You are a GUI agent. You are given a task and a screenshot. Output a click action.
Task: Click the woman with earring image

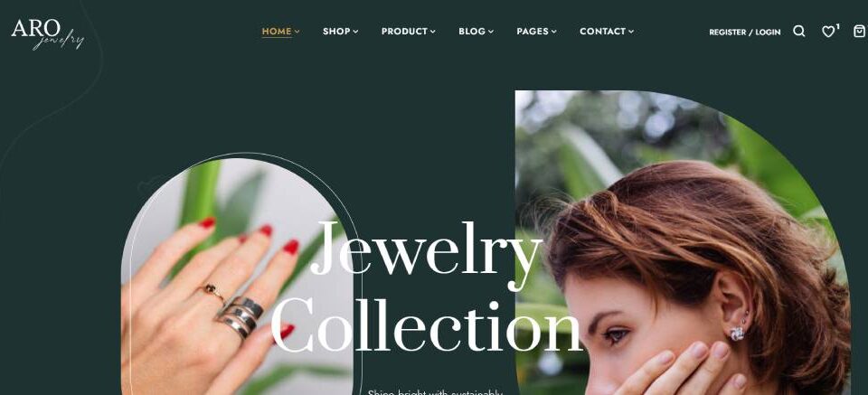coord(683,243)
